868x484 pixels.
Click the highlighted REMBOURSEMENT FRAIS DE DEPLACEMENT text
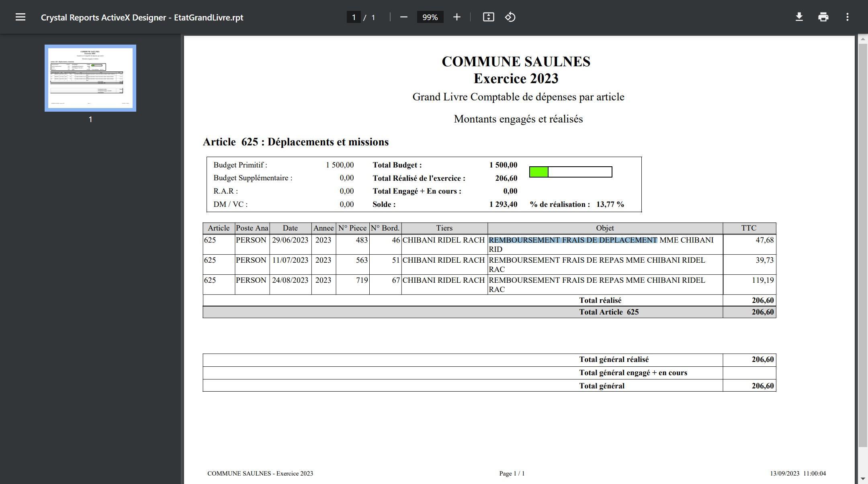coord(573,240)
